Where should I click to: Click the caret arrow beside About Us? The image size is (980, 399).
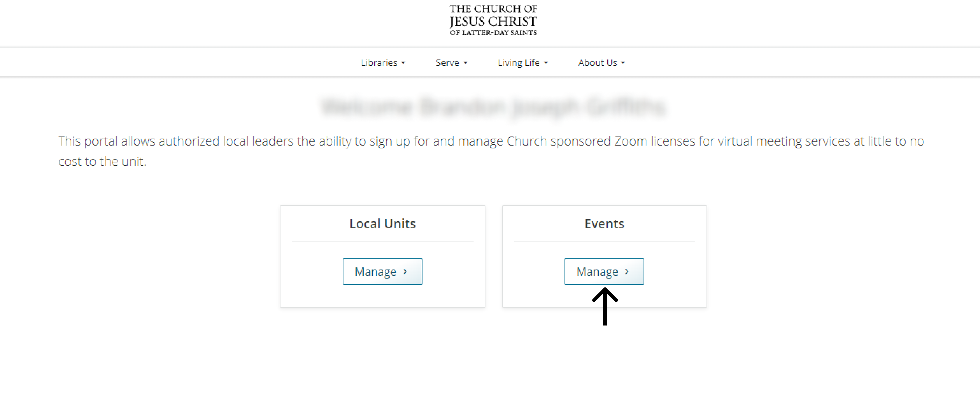click(623, 63)
